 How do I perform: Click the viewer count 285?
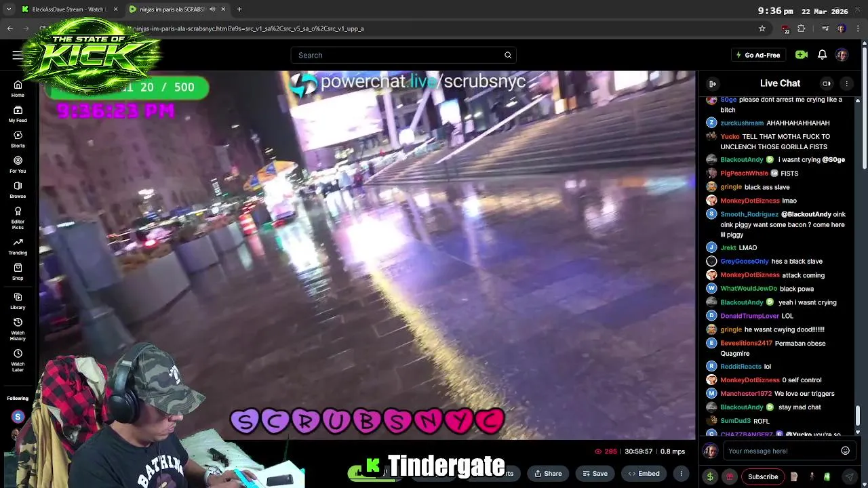[x=606, y=451]
